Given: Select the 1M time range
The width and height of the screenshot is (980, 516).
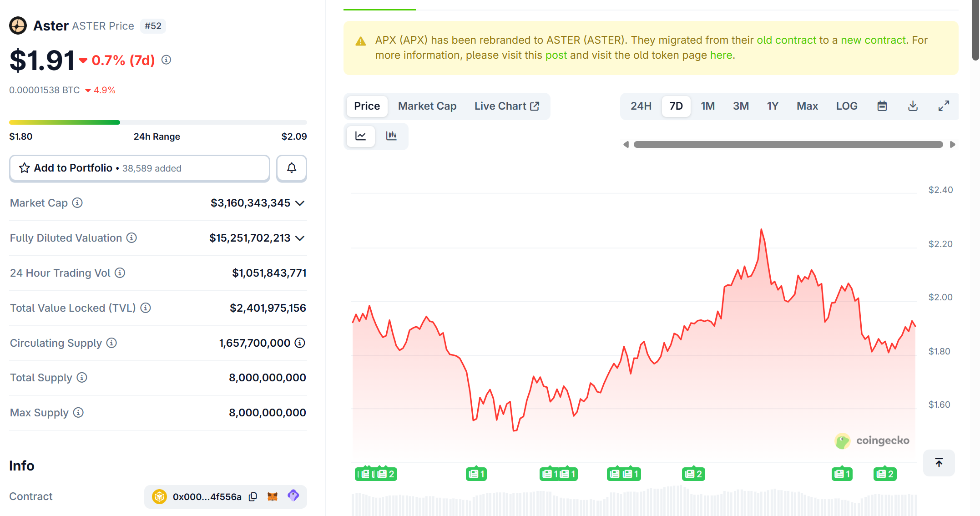Looking at the screenshot, I should pos(707,106).
